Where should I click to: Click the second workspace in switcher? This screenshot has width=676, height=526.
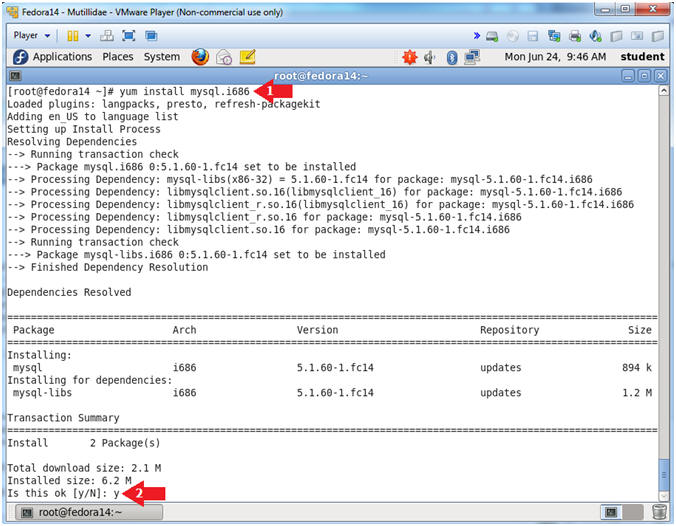(x=632, y=512)
